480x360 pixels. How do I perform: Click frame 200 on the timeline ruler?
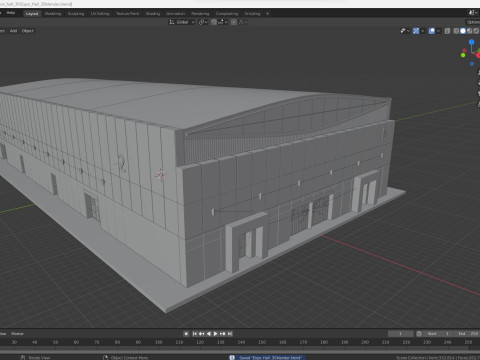pos(365,342)
